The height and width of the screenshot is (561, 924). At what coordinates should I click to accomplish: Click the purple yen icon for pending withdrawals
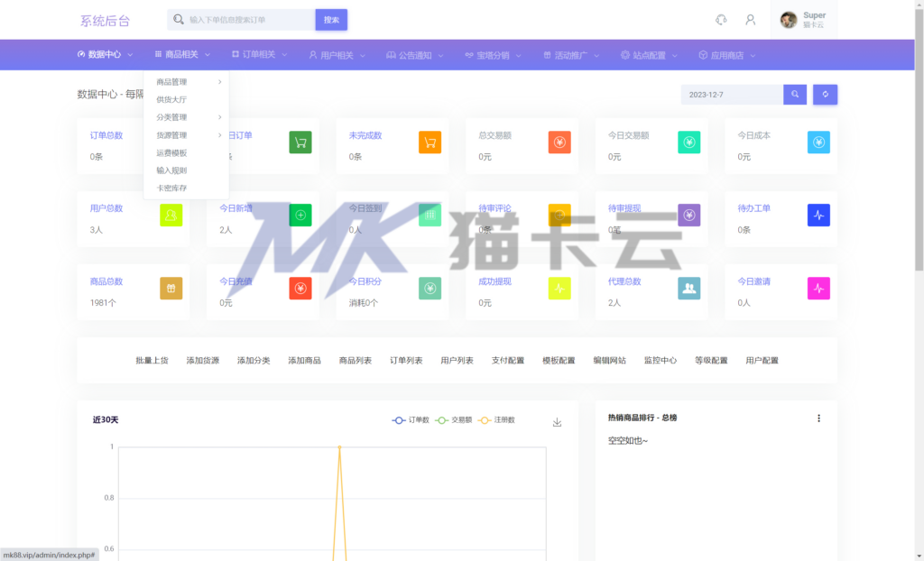[689, 215]
